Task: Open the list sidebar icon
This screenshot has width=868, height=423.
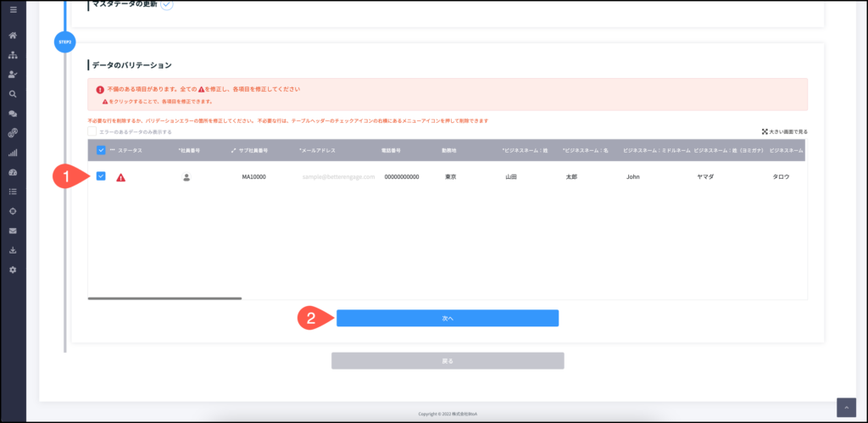Action: (x=14, y=192)
